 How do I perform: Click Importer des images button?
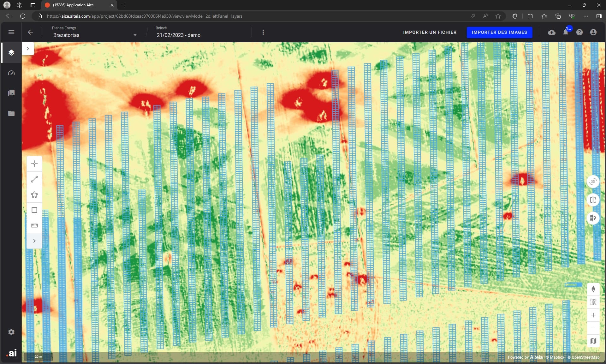(499, 32)
